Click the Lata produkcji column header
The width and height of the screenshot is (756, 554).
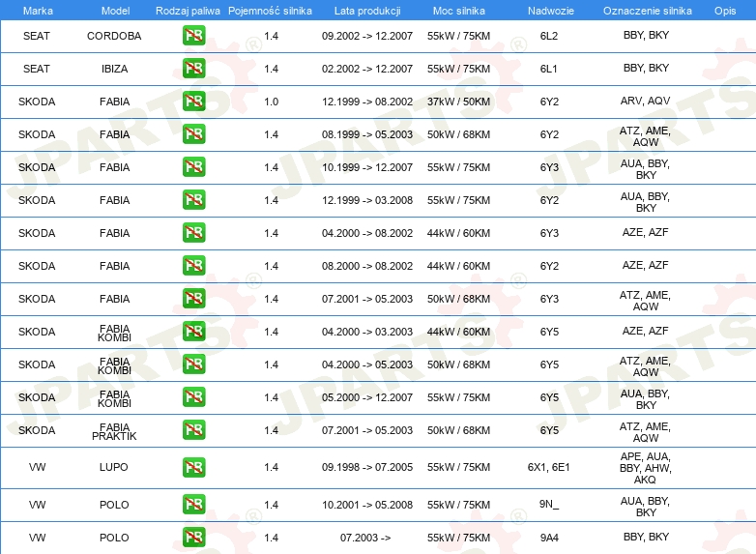[367, 11]
